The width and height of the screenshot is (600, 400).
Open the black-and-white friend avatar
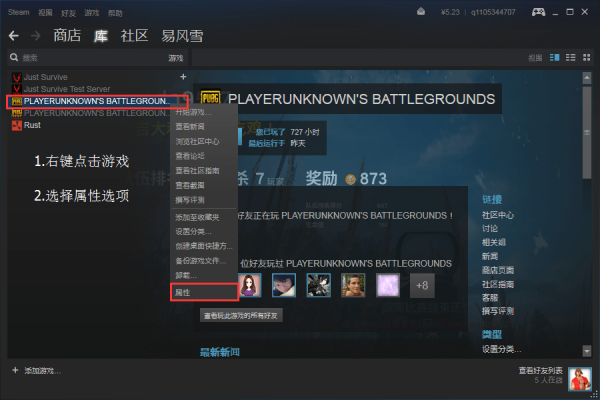tap(318, 285)
